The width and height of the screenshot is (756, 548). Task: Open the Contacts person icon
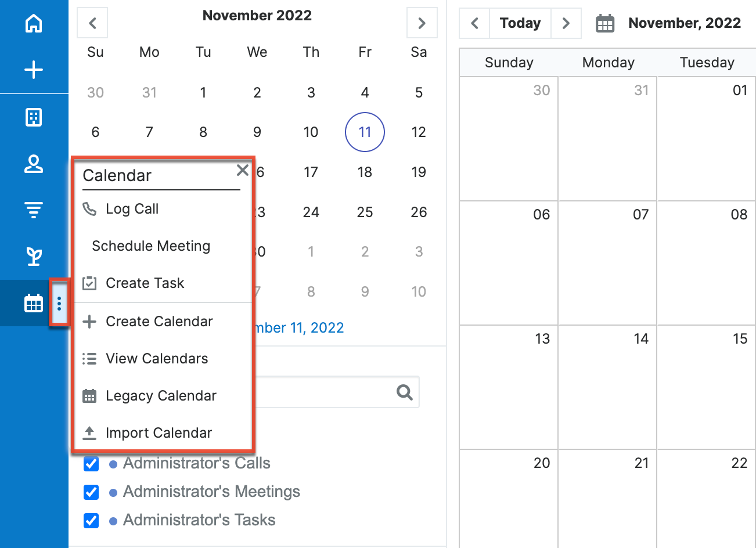pyautogui.click(x=34, y=164)
